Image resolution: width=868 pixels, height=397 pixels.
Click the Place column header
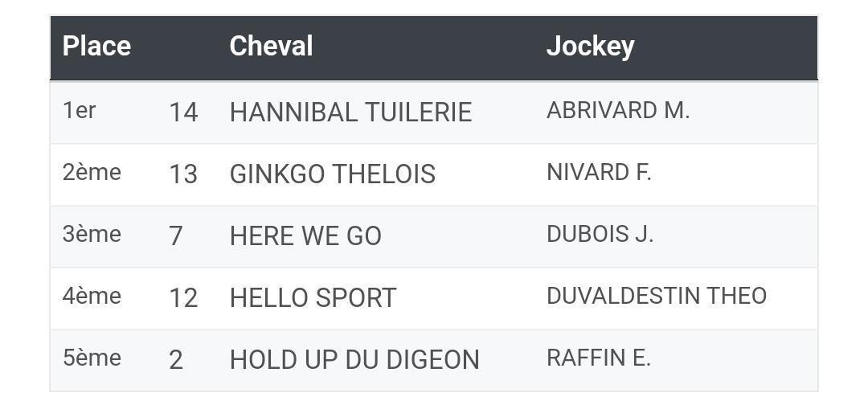point(96,46)
